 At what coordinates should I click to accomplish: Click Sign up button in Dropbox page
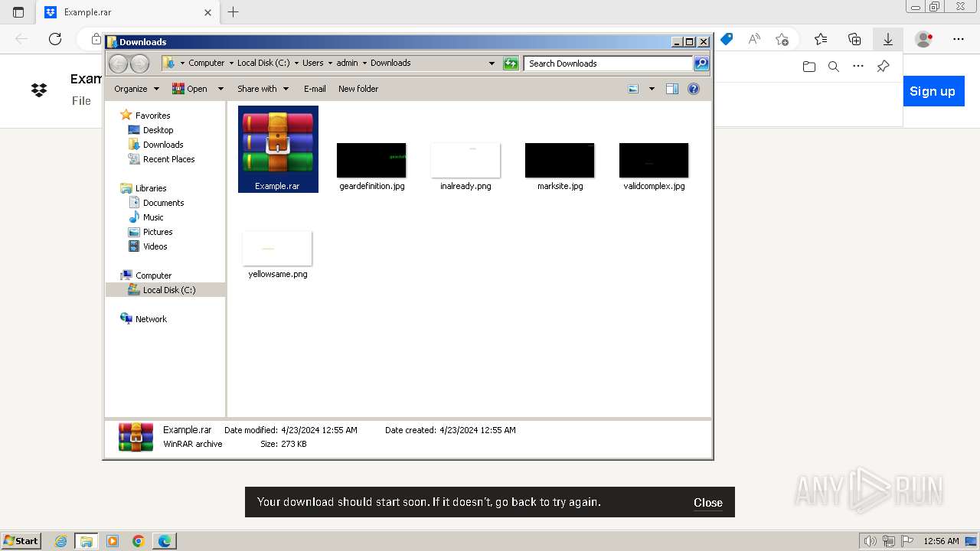933,91
